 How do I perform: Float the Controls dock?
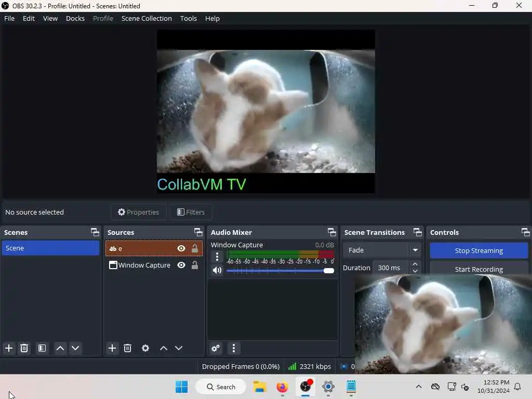click(526, 232)
